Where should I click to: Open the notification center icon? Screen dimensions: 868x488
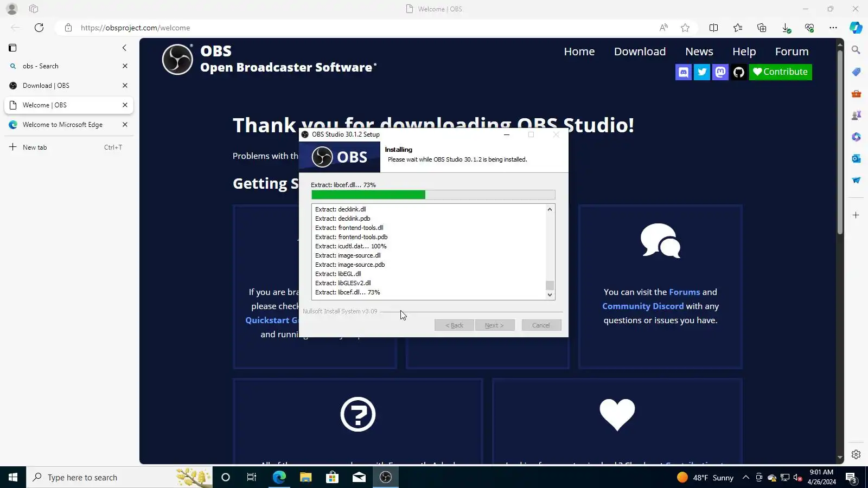851,478
